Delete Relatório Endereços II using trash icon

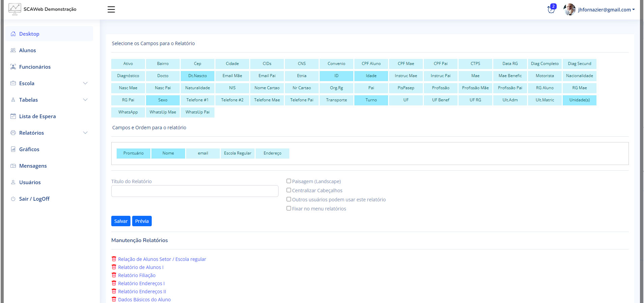[114, 291]
